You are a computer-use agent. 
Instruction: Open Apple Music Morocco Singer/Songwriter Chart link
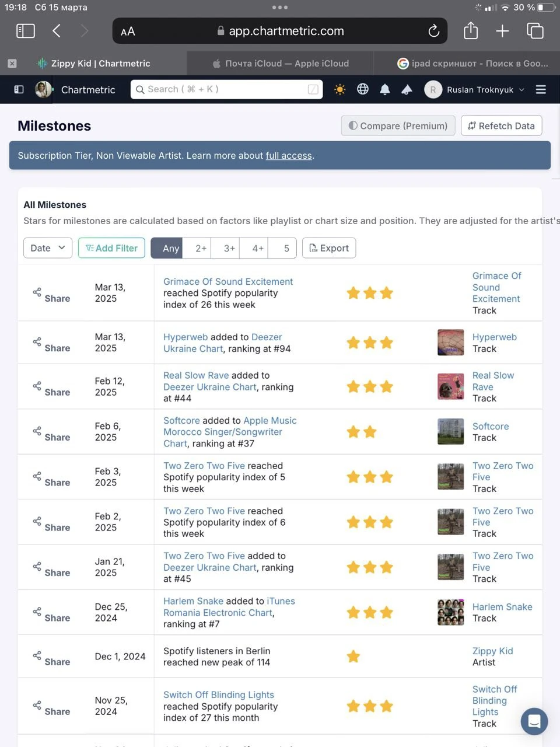pos(230,432)
